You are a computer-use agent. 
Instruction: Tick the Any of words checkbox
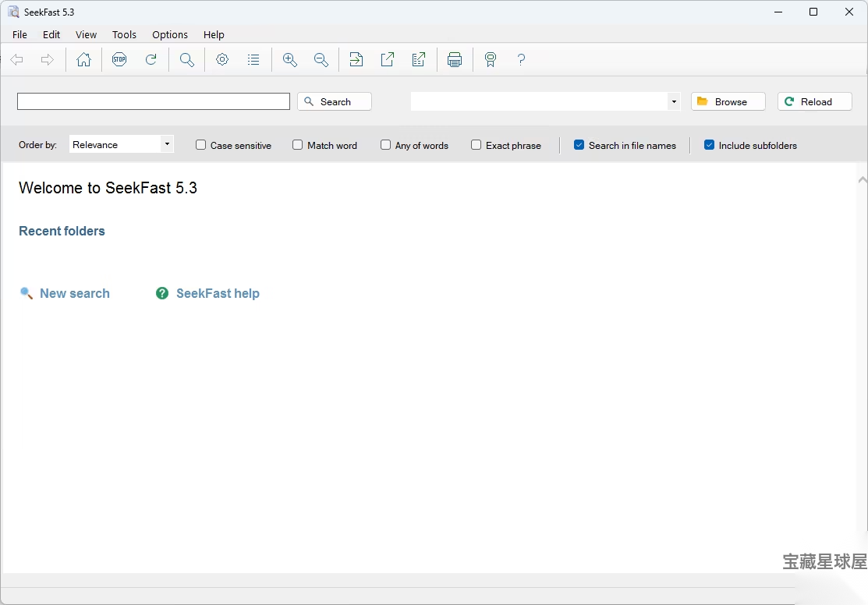pos(385,144)
